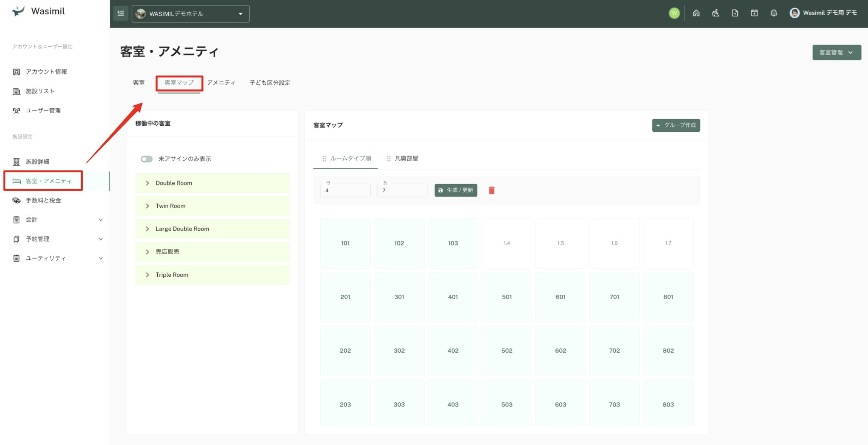Image resolution: width=868 pixels, height=445 pixels.
Task: Expand the Double Room row
Action: 147,183
